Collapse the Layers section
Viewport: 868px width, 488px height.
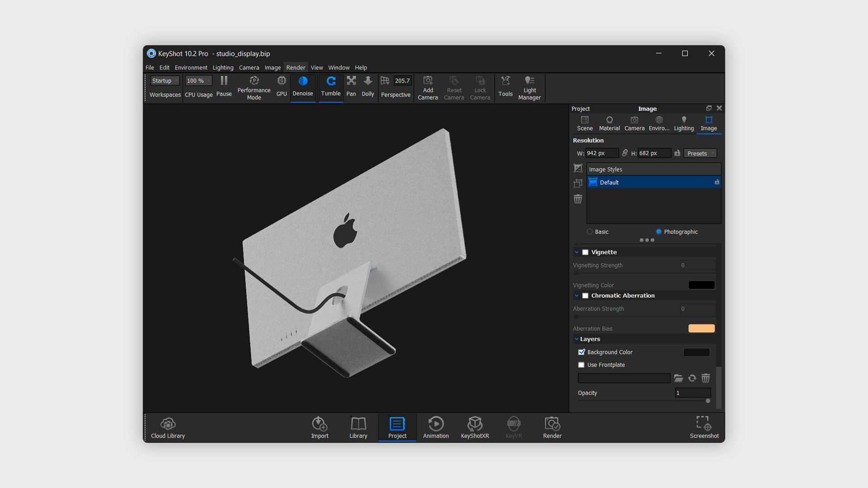click(x=577, y=339)
